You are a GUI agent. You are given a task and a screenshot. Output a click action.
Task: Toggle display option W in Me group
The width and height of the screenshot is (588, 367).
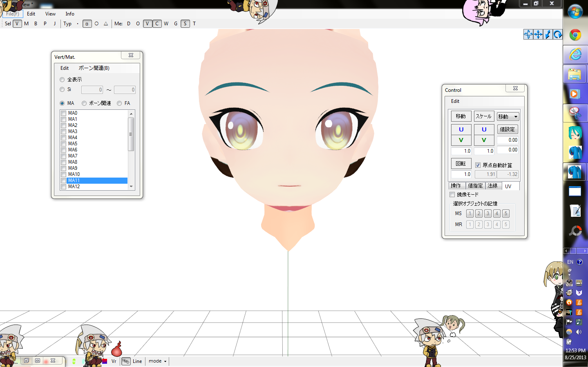[166, 24]
